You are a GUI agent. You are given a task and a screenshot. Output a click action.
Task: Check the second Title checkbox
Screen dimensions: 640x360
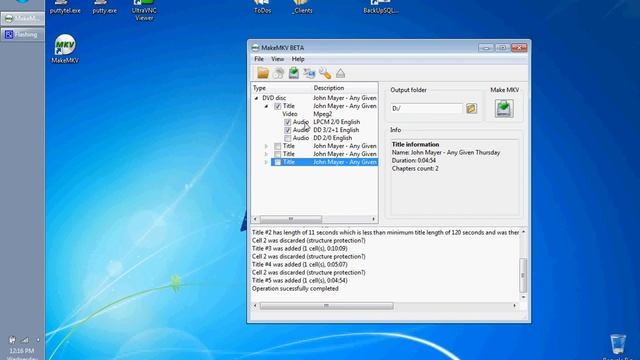278,146
